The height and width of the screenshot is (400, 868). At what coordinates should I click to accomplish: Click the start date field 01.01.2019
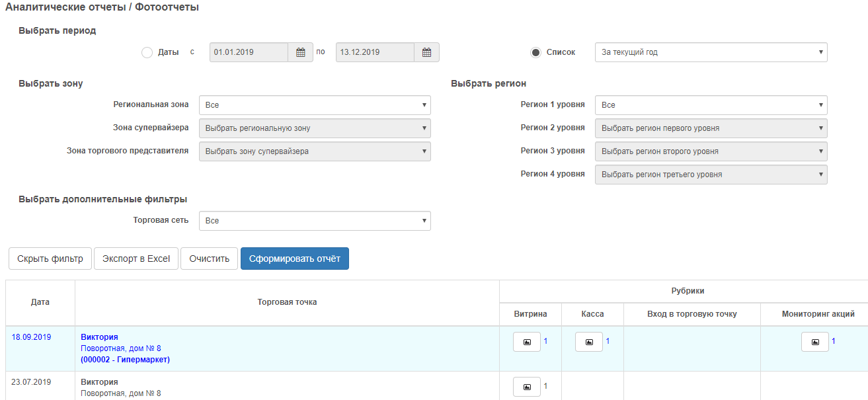point(249,52)
